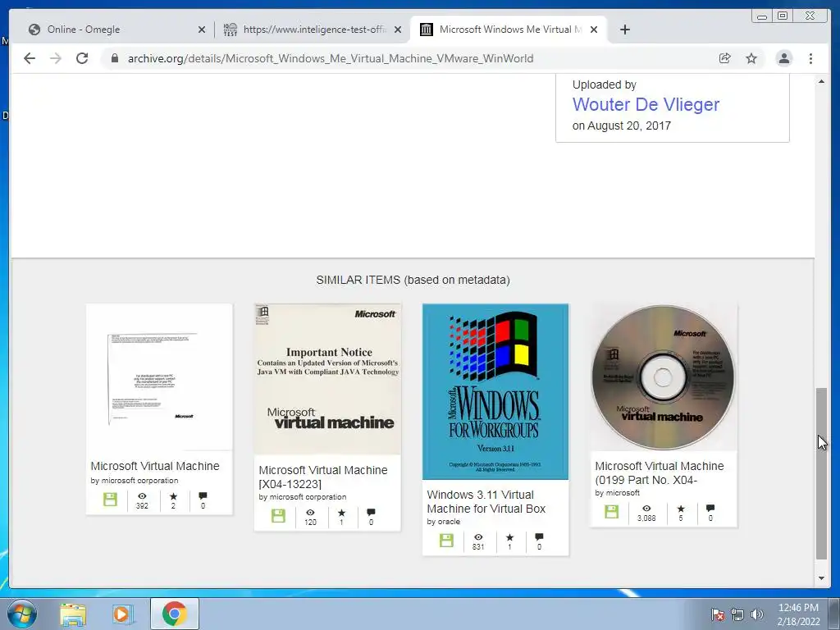Image resolution: width=840 pixels, height=630 pixels.
Task: Click reviews bubble on Windows 3.11 card
Action: (539, 536)
